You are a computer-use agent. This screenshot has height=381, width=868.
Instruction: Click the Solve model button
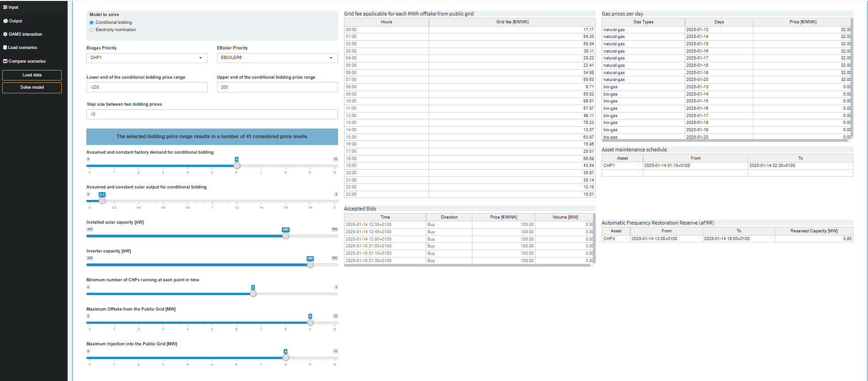point(32,87)
